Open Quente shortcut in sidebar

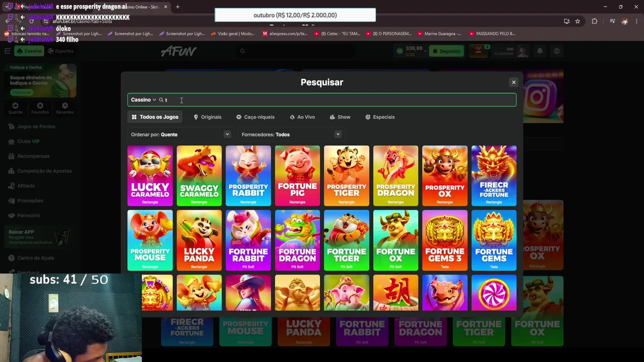(x=15, y=108)
